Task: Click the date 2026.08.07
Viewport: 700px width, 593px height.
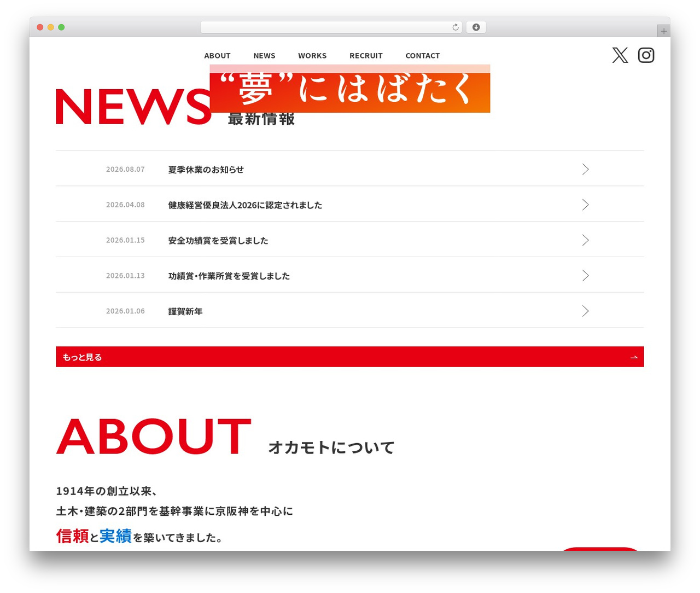Action: tap(125, 170)
